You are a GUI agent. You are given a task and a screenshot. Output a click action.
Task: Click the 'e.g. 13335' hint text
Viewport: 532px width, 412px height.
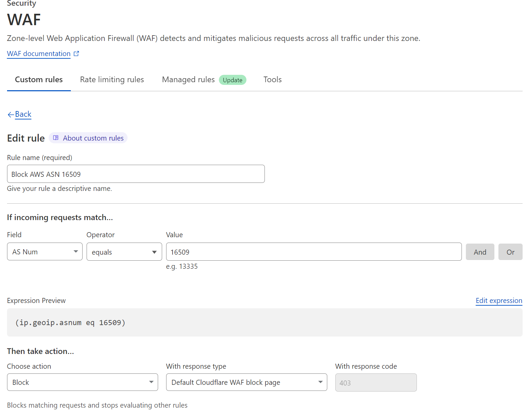click(182, 266)
